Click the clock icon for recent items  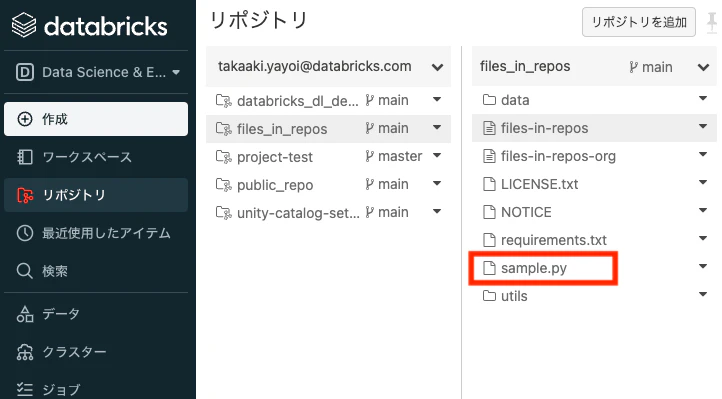pos(25,233)
